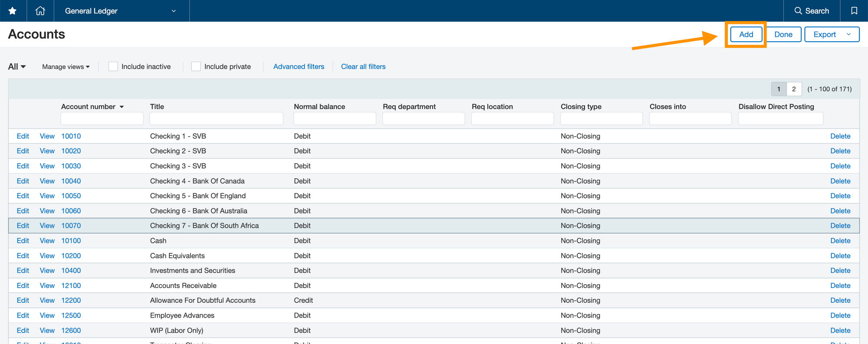Viewport: 868px width, 344px height.
Task: Open account number 12200 link
Action: [x=71, y=300]
